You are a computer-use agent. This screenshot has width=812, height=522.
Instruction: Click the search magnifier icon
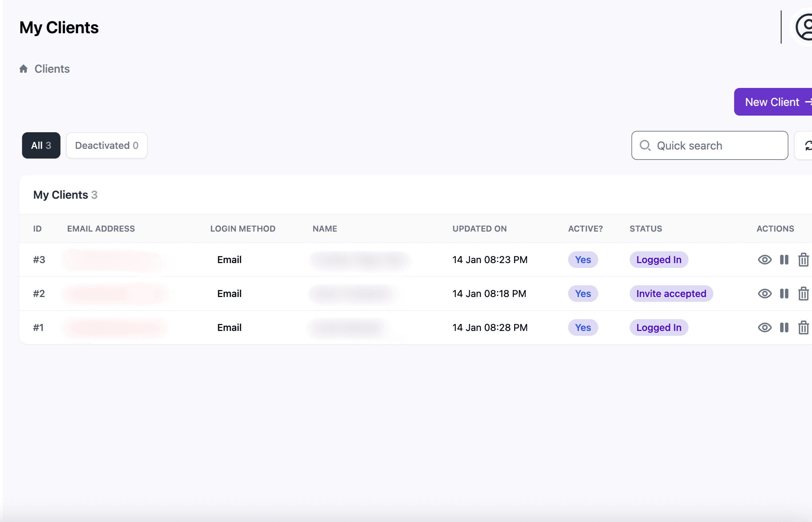[645, 145]
